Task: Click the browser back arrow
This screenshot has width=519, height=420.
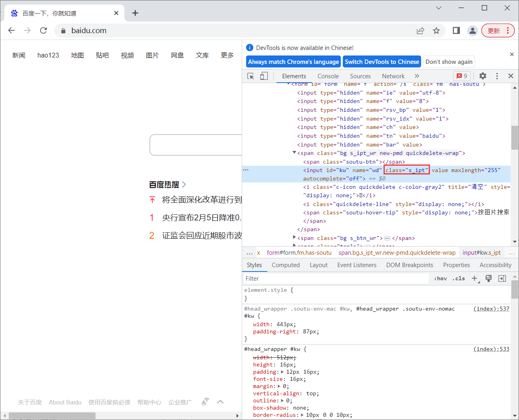Action: point(11,30)
